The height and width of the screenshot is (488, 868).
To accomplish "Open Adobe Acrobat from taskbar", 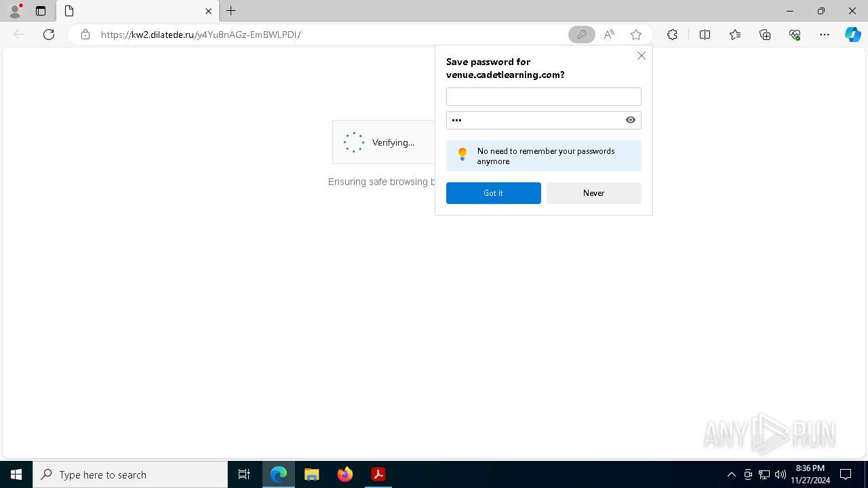I will click(378, 474).
